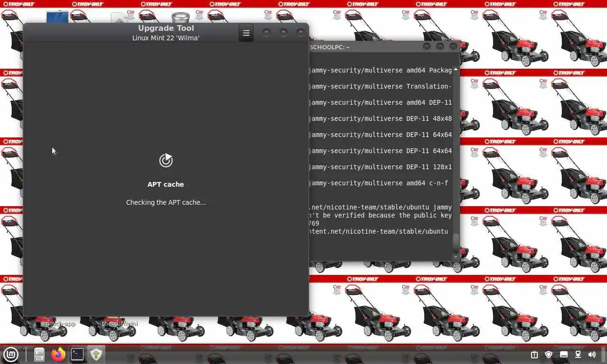Minimize the SCHOOLPC terminal window

point(427,46)
